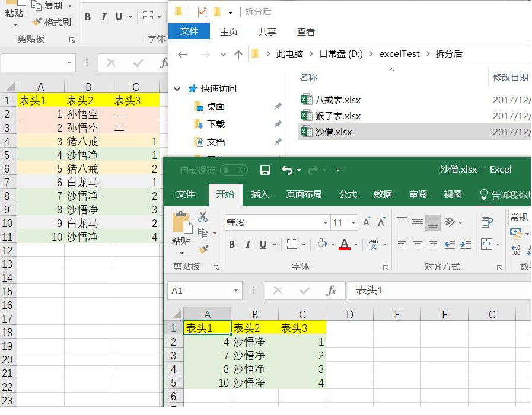Click the Cut scissors icon
Viewport: 532px width, 415px height.
[x=203, y=217]
